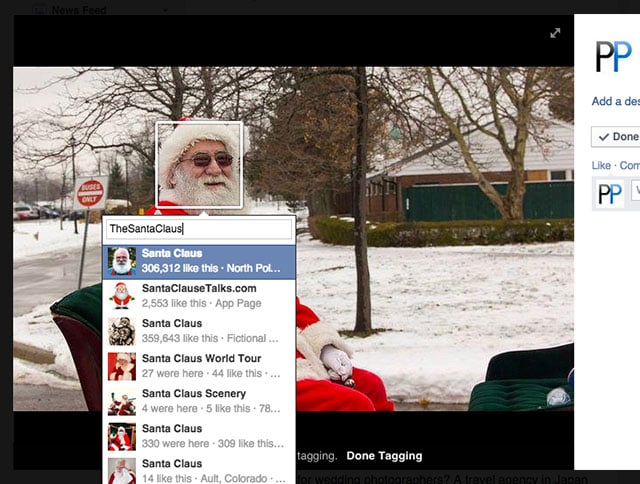Click the small PP comment avatar
The height and width of the screenshot is (484, 640).
609,193
